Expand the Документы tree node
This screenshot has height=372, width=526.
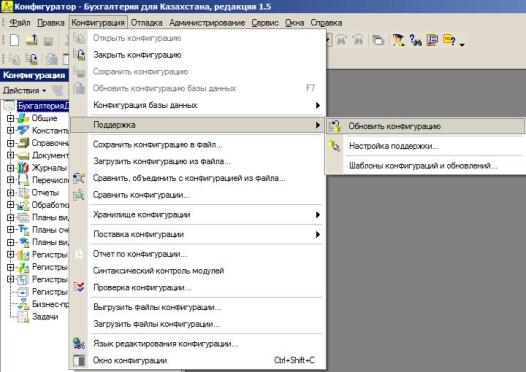click(10, 155)
